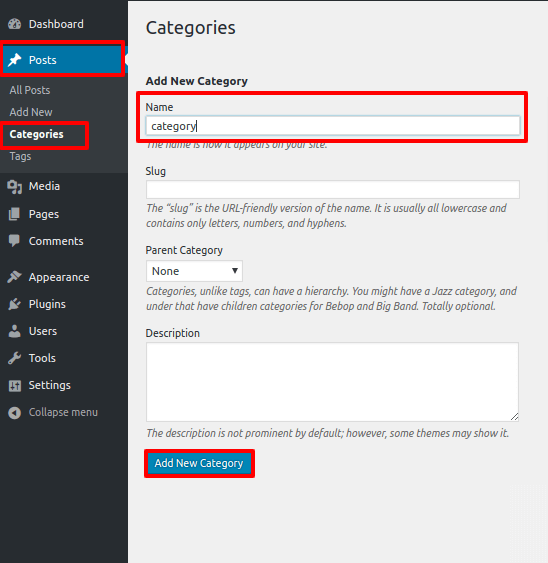The height and width of the screenshot is (563, 548).
Task: Click the Users person icon
Action: [14, 331]
